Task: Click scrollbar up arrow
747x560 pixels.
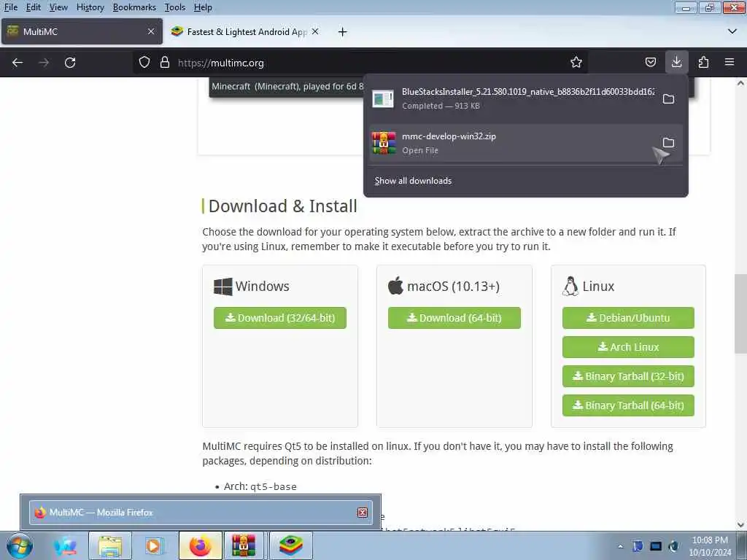Action: point(740,83)
